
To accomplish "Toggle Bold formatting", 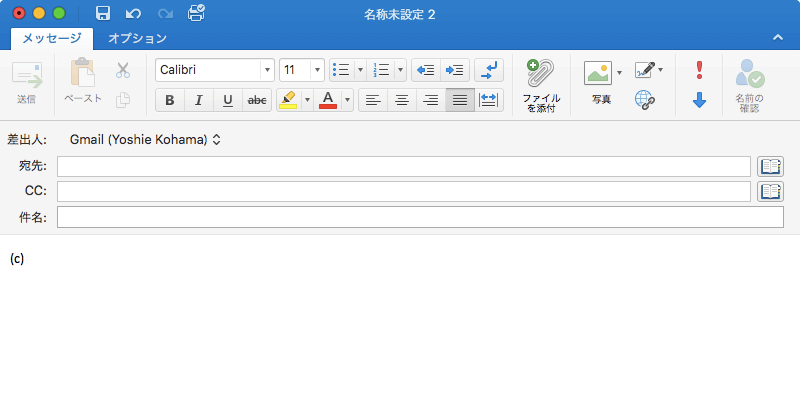I will (x=170, y=100).
